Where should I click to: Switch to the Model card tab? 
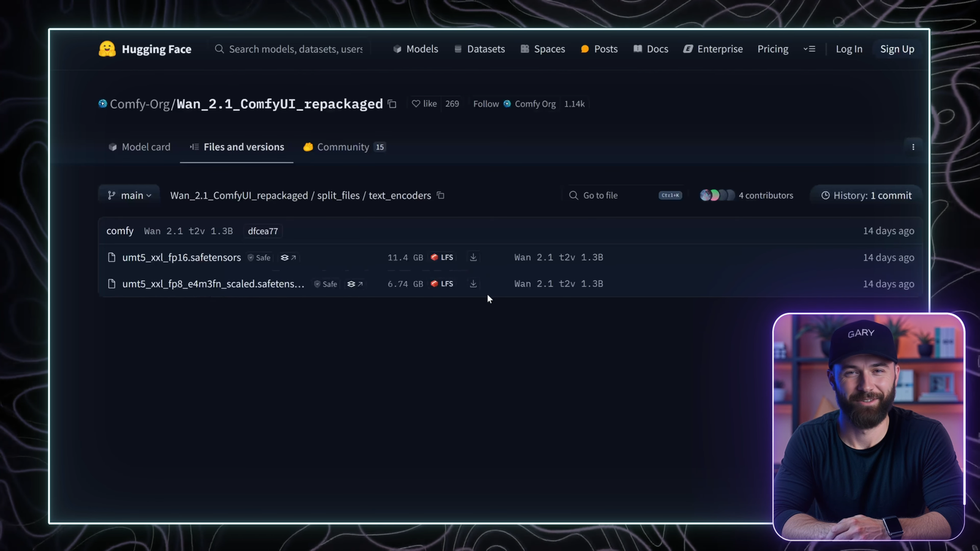(140, 147)
